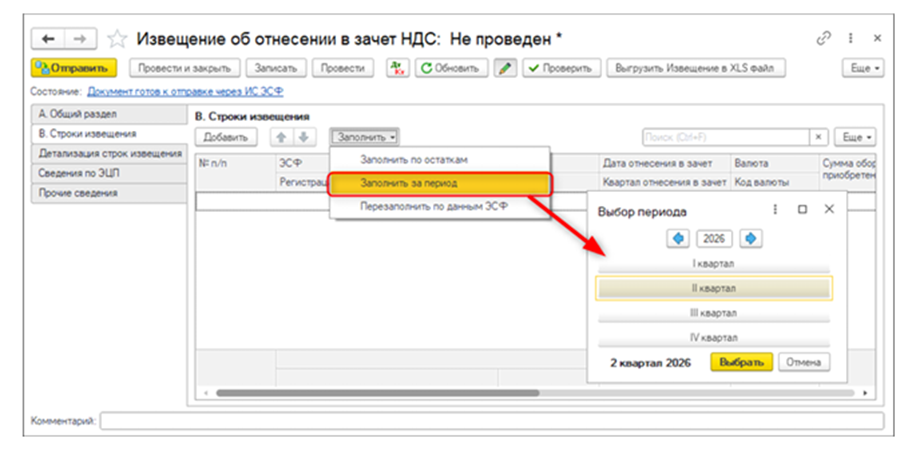Select II квартал
This screenshot has height=458, width=916.
[713, 289]
